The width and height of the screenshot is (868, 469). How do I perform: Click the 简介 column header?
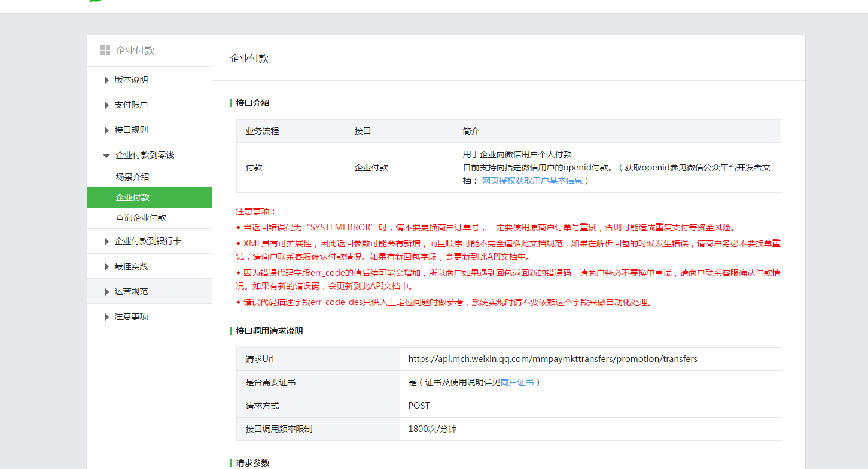pyautogui.click(x=471, y=131)
